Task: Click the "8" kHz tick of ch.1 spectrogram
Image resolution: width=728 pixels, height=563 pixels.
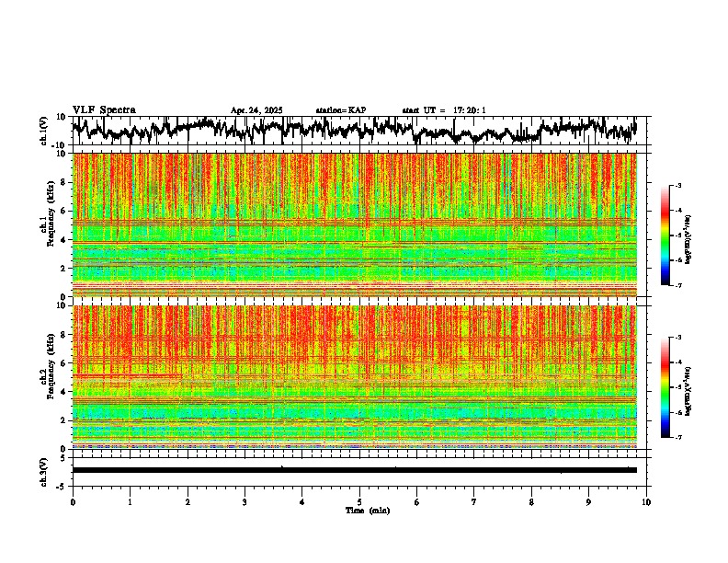Action: tap(63, 182)
